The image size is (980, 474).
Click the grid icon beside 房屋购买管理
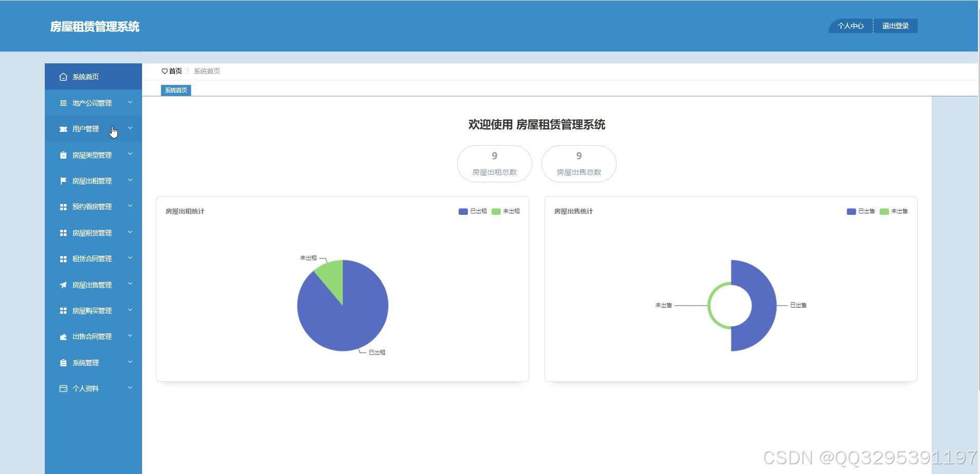coord(63,311)
